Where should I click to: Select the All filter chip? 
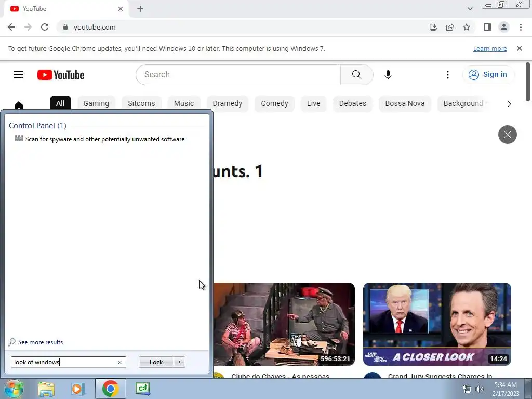click(60, 103)
